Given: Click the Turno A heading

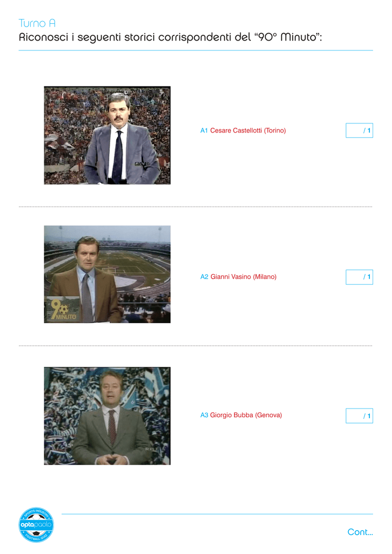Looking at the screenshot, I should click(x=37, y=23).
